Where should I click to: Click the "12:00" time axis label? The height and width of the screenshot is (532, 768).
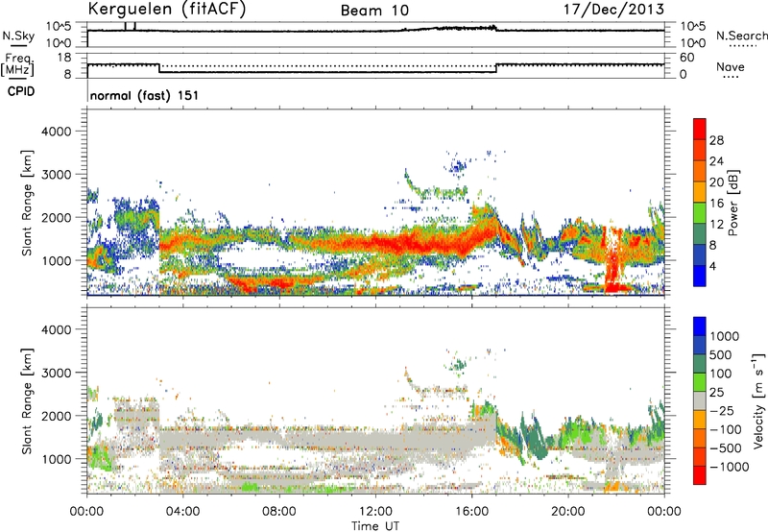(375, 512)
